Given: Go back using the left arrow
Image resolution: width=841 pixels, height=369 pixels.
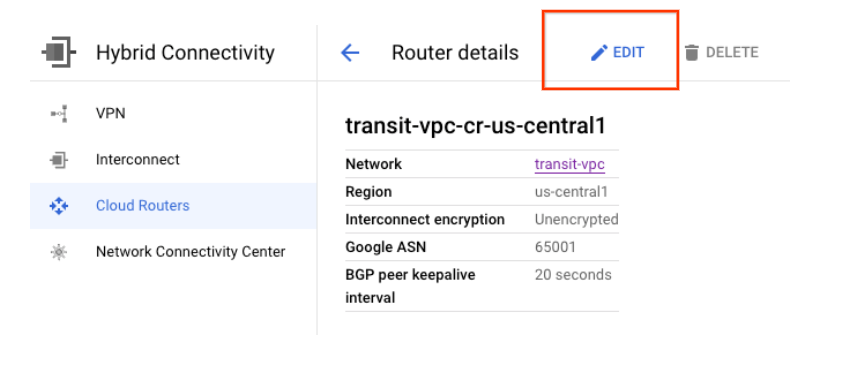Looking at the screenshot, I should [350, 53].
